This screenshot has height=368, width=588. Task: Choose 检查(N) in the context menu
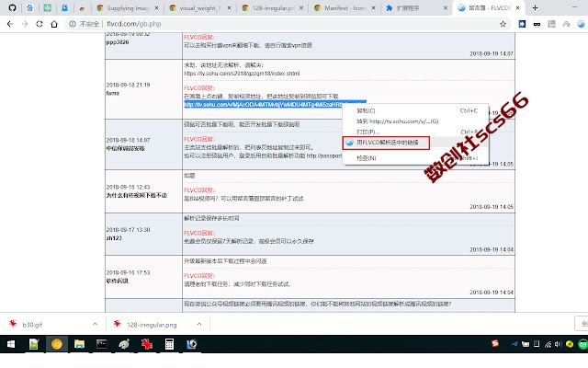click(x=415, y=158)
